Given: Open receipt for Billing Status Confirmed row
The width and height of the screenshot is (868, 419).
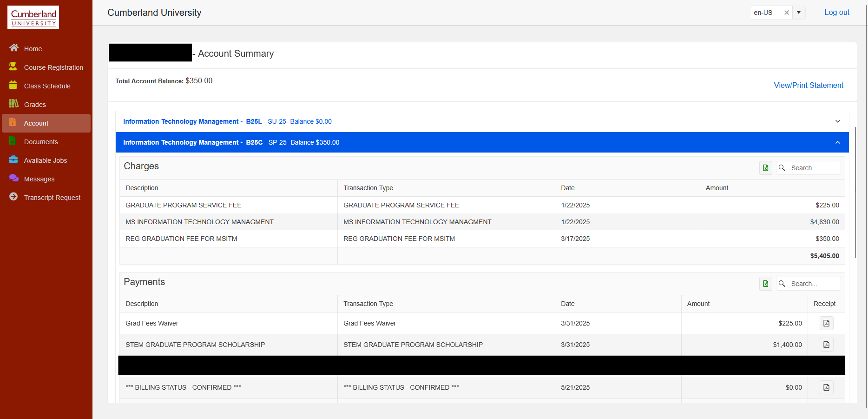Looking at the screenshot, I should (x=826, y=387).
